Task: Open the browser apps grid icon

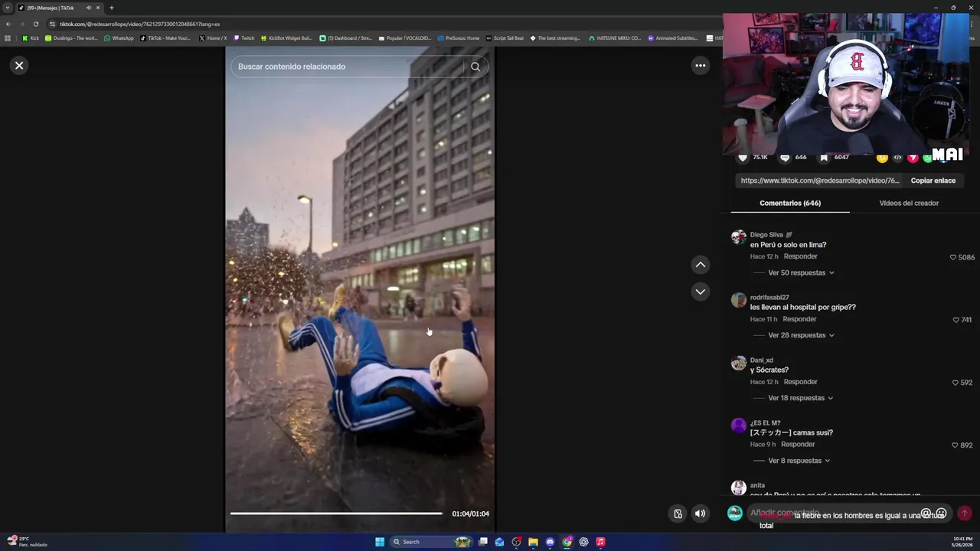Action: pos(8,38)
